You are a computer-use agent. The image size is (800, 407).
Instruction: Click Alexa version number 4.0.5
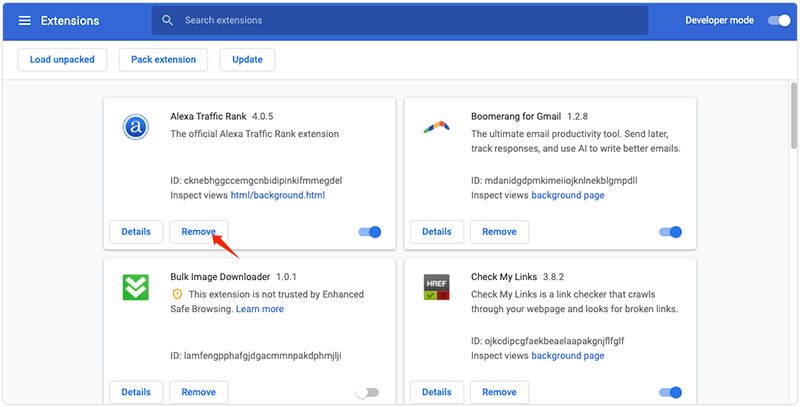click(263, 116)
